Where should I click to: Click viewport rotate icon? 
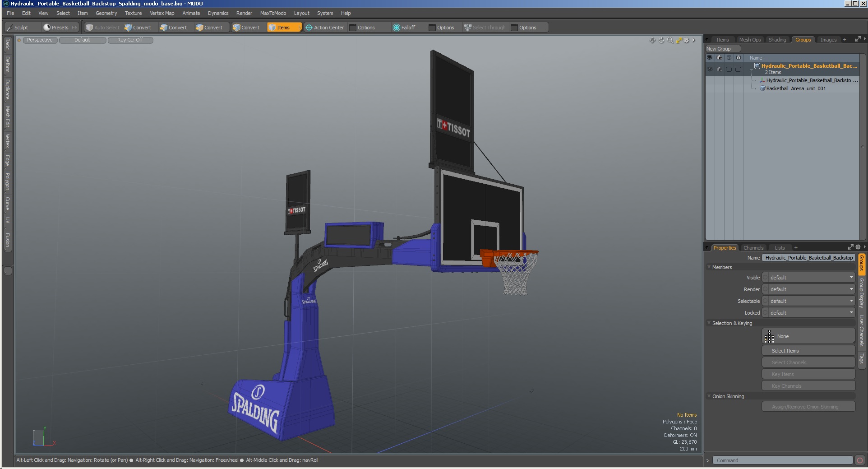click(x=661, y=40)
